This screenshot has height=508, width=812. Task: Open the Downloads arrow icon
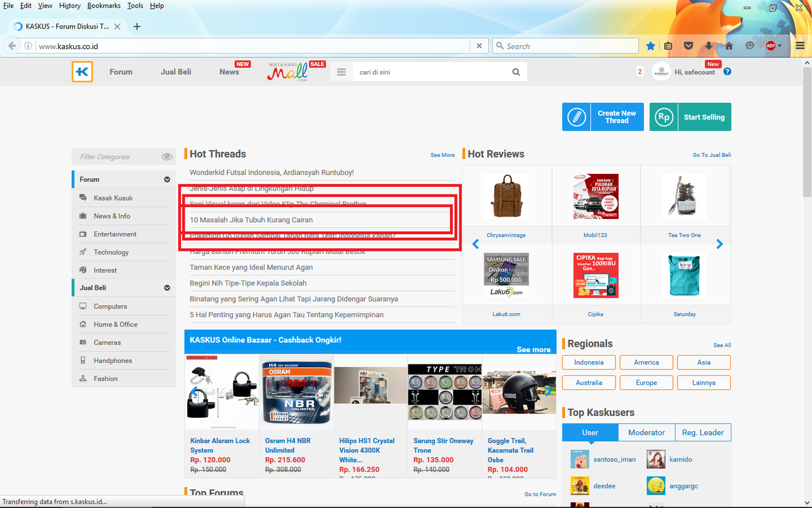(709, 46)
